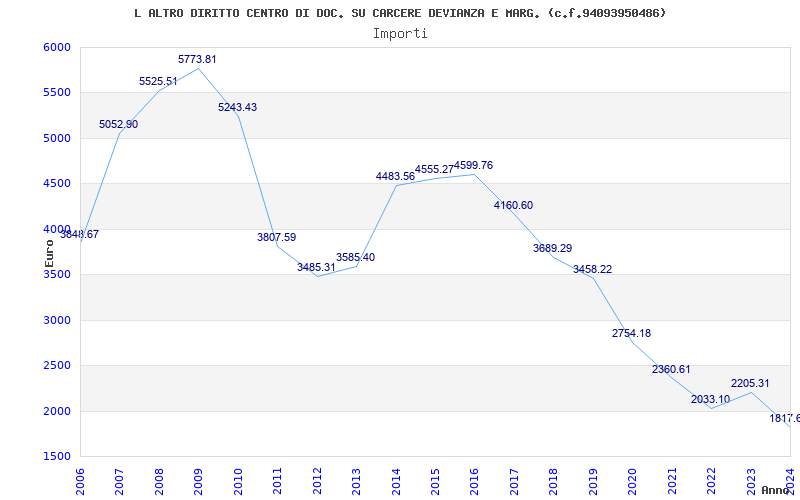Click the data label 3485.31
The height and width of the screenshot is (500, 800).
[316, 267]
